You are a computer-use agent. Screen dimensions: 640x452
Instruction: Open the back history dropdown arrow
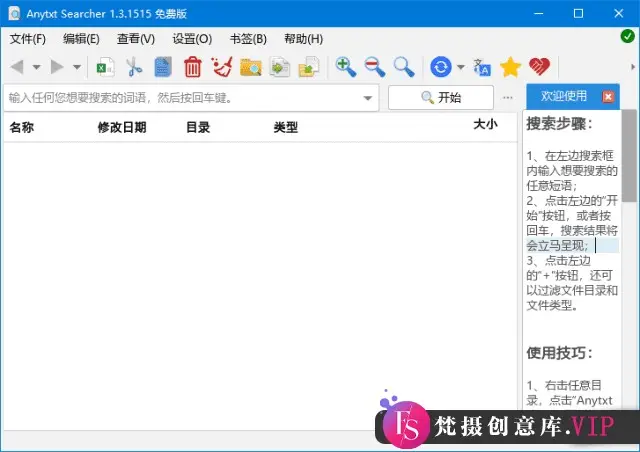pyautogui.click(x=37, y=67)
